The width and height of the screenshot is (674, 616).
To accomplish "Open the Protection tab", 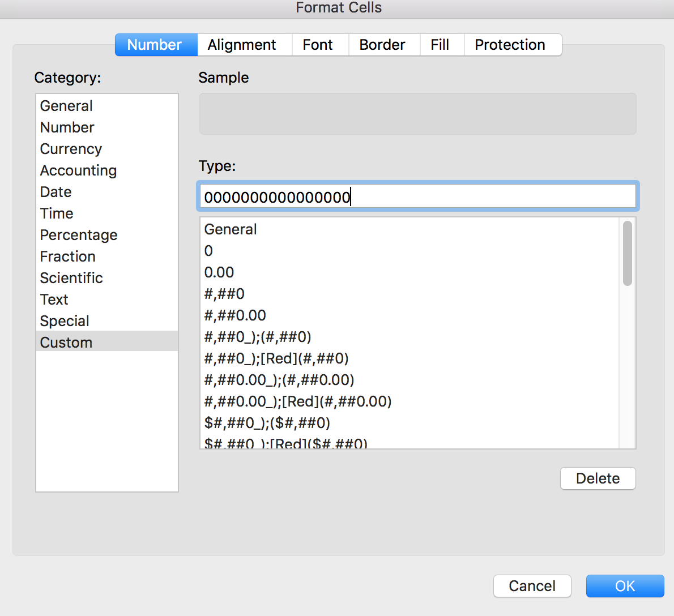I will coord(510,45).
